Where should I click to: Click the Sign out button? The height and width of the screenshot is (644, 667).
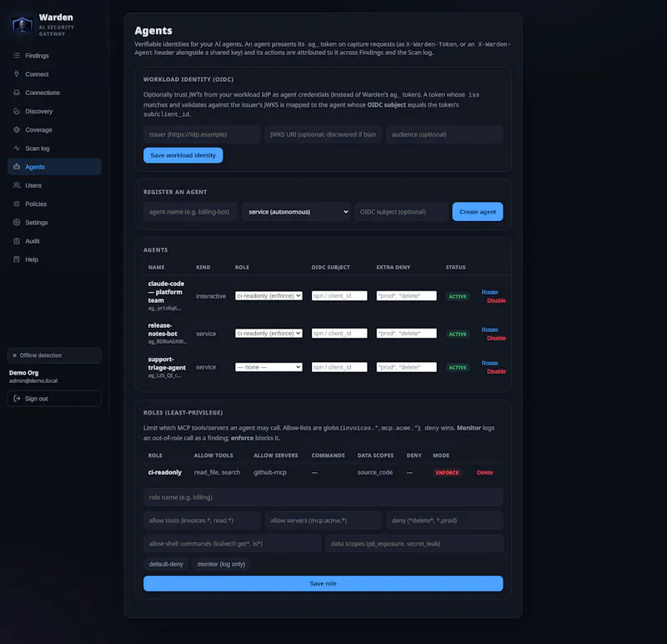[x=54, y=399]
